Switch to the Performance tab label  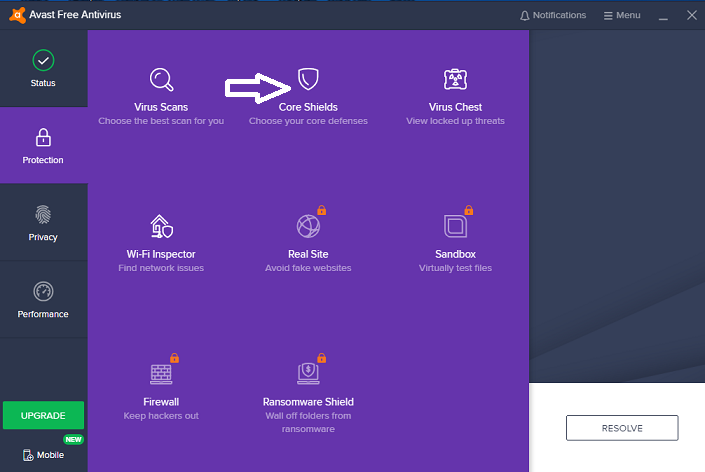[x=43, y=314]
